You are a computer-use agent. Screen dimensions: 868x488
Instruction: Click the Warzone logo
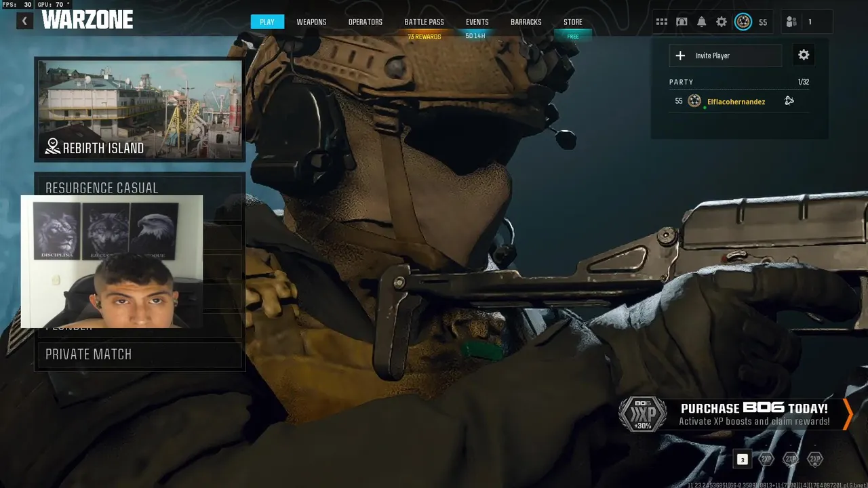pyautogui.click(x=87, y=20)
